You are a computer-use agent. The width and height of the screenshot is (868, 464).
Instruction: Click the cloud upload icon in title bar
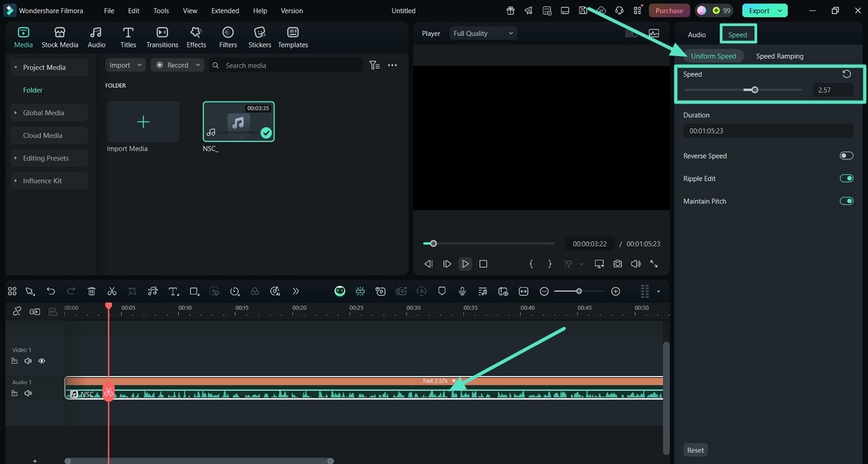[601, 11]
